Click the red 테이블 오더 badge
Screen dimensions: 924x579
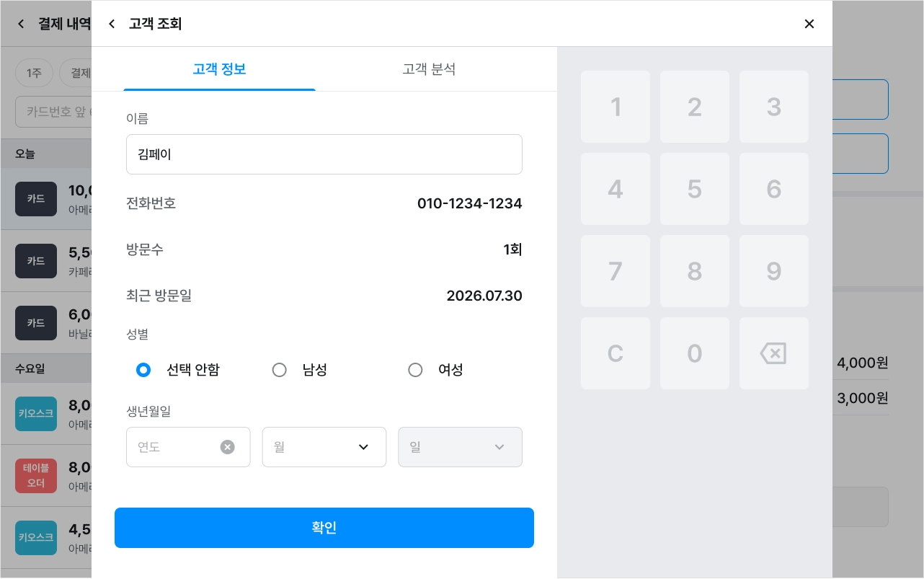[x=36, y=476]
